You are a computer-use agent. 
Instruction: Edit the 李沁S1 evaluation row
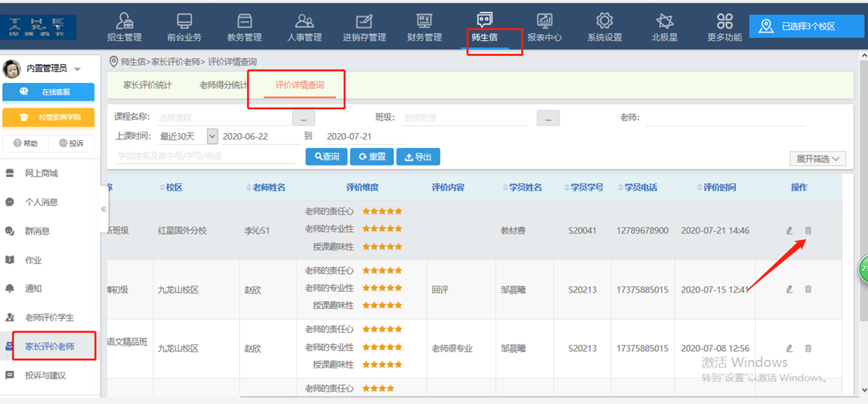pyautogui.click(x=789, y=231)
